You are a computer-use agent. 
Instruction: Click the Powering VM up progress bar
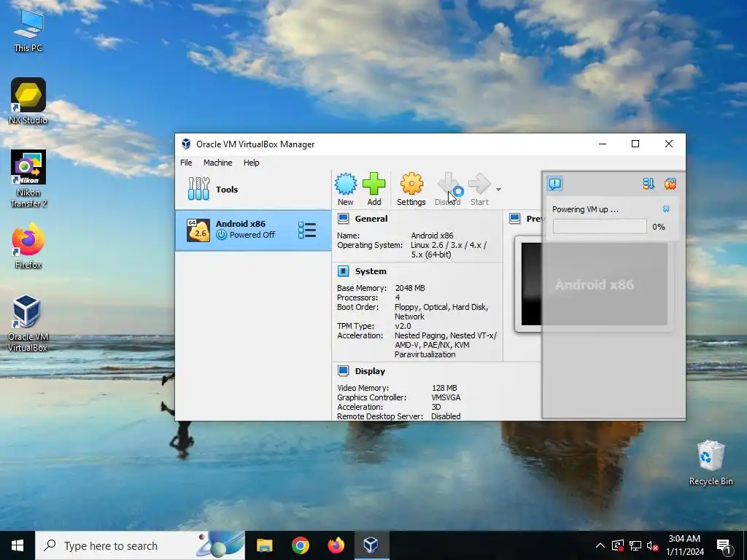[600, 227]
